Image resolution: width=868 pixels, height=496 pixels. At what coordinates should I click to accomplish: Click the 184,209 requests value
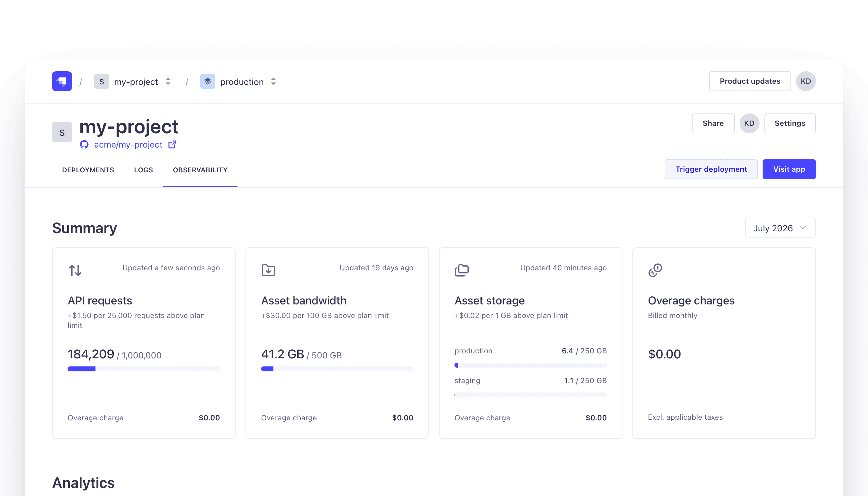point(91,354)
